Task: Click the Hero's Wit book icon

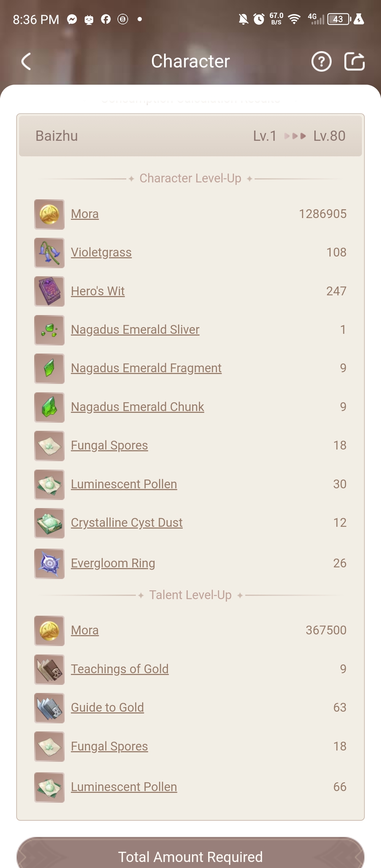Action: (49, 291)
